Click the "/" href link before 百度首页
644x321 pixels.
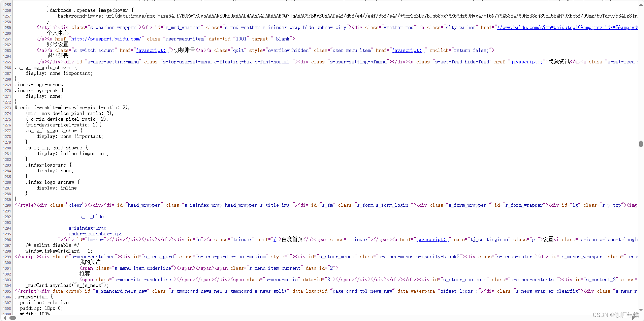[x=275, y=239]
